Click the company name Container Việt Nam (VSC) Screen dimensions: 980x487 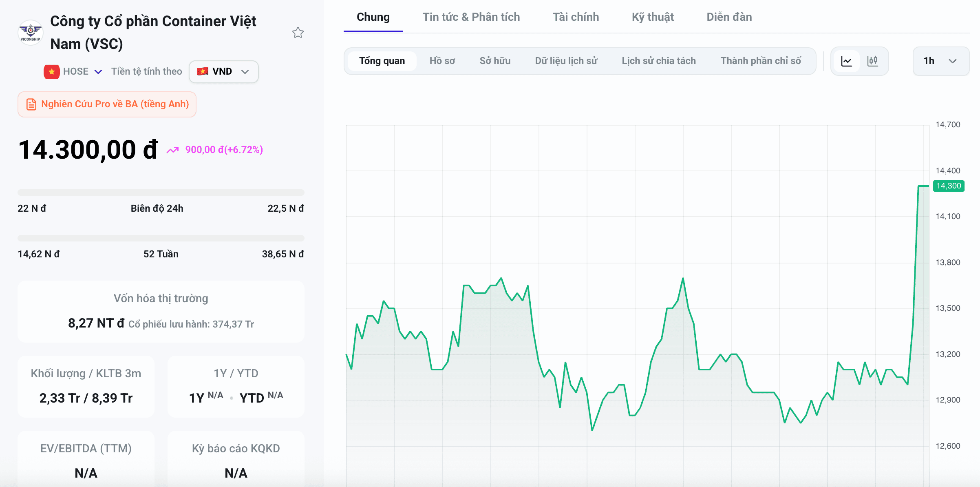coord(153,33)
